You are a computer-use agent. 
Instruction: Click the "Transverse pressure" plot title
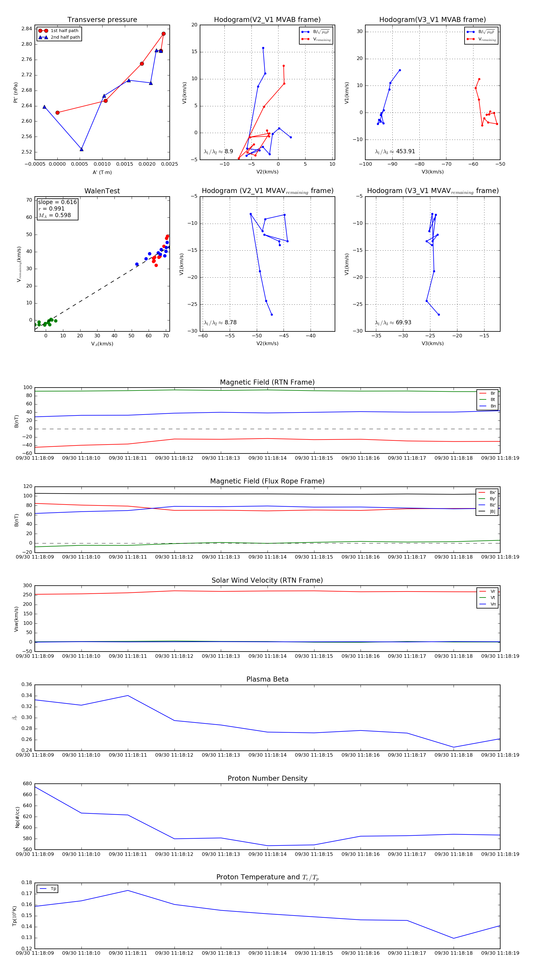tap(102, 20)
